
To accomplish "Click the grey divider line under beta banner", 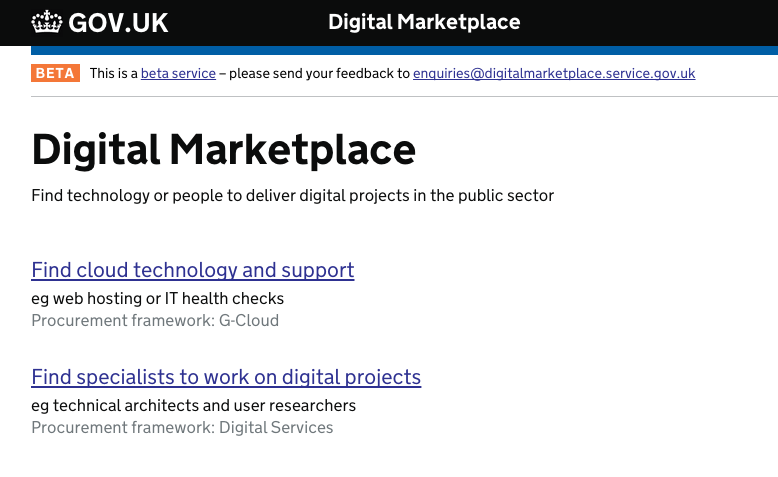I will pos(404,96).
